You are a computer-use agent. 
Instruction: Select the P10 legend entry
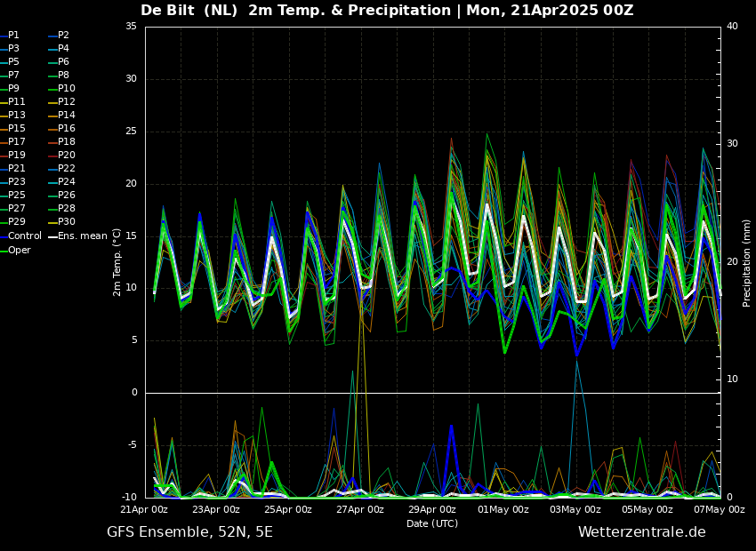coord(66,89)
